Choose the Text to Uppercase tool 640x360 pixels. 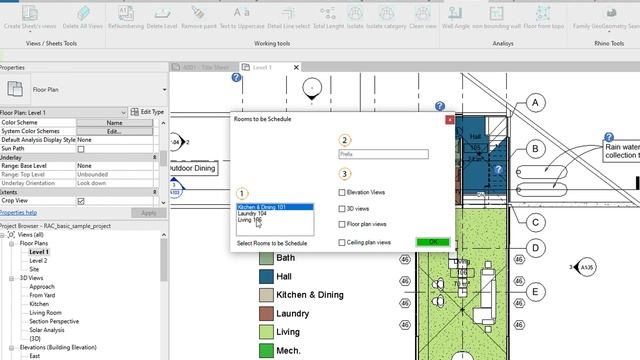tap(242, 18)
